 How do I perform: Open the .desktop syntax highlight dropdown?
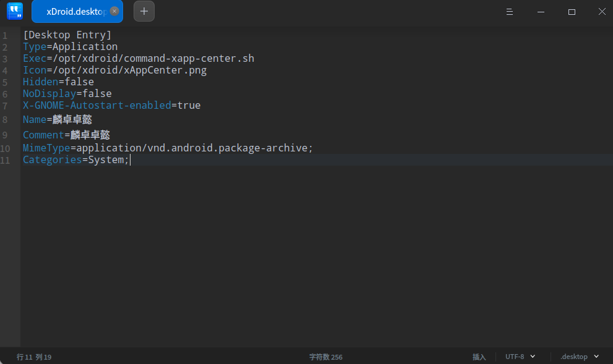click(x=580, y=357)
